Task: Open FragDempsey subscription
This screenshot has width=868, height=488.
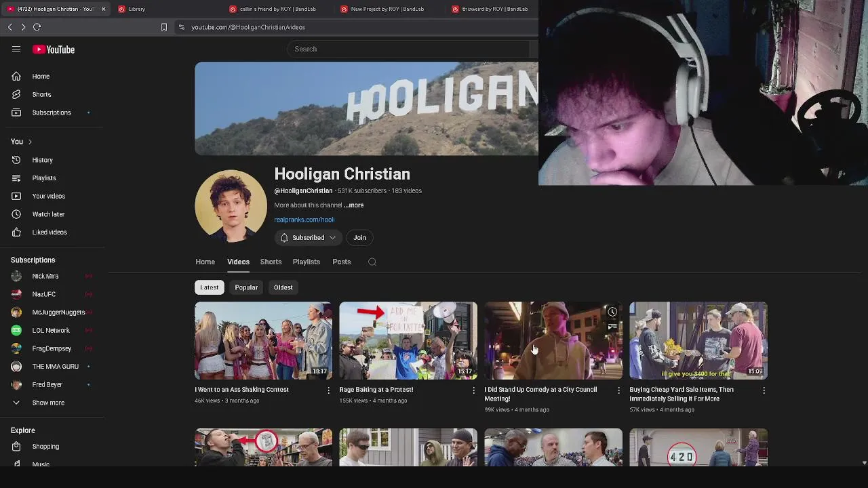Action: (52, 348)
